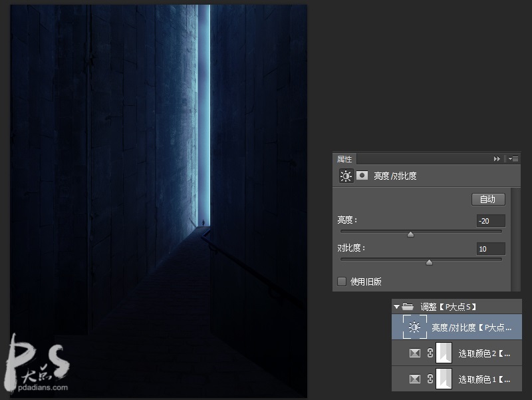Enable the 使用旧版 checkbox
Image resolution: width=532 pixels, height=400 pixels.
click(x=342, y=282)
